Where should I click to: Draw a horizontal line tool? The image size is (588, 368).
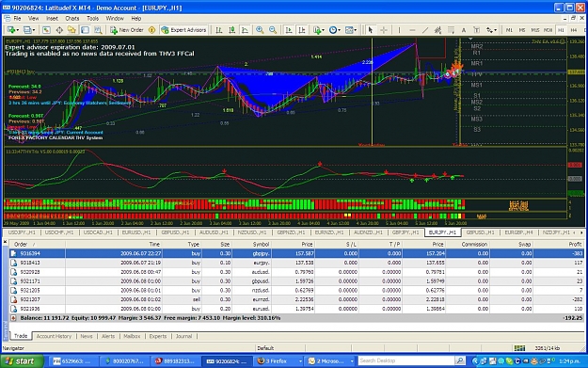pos(412,30)
